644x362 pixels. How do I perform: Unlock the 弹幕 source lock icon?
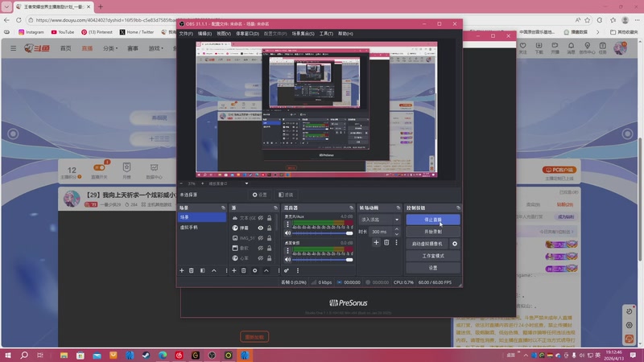pos(270,228)
